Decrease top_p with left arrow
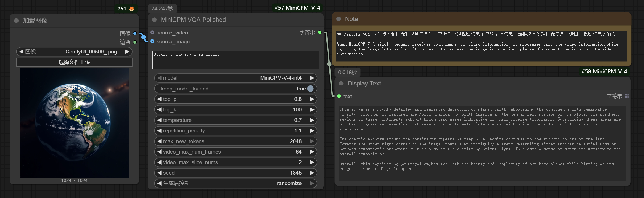The image size is (644, 198). tap(159, 99)
